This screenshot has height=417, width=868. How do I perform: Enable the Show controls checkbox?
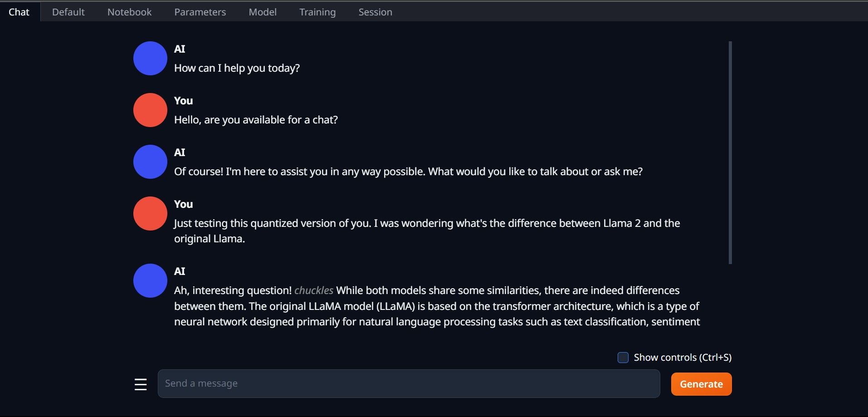(622, 358)
